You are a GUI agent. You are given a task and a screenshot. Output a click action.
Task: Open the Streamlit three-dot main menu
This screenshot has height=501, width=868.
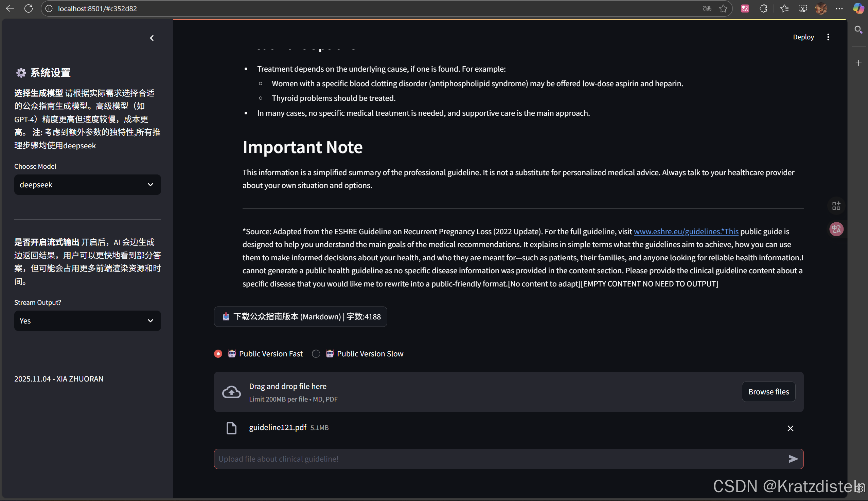tap(828, 37)
